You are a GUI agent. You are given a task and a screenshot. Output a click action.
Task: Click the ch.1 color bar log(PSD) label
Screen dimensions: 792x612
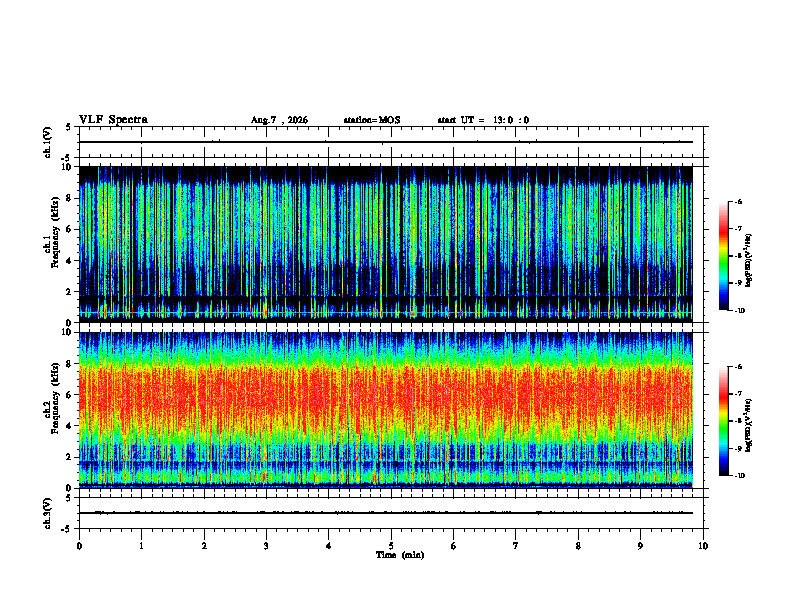click(x=749, y=261)
